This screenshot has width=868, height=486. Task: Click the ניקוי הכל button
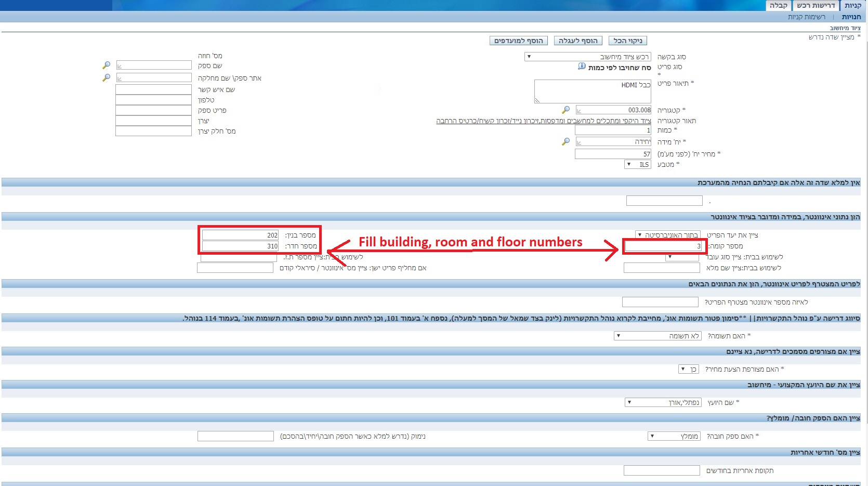(x=627, y=41)
